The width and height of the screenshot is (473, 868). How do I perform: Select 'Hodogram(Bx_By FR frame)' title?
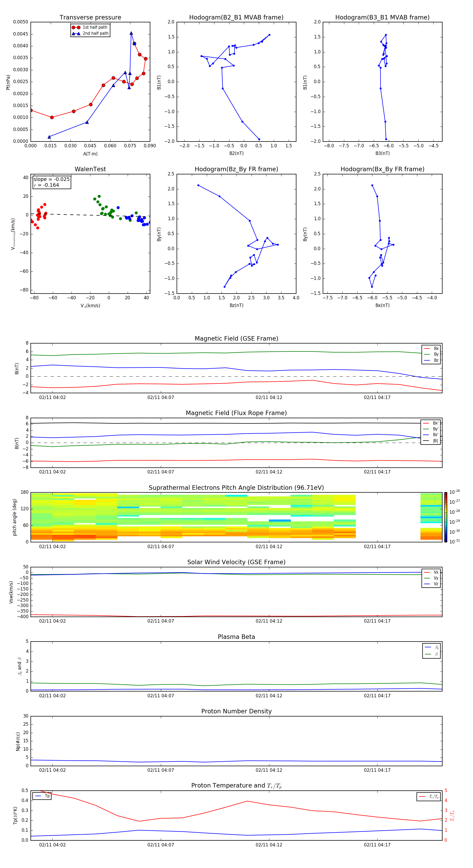click(382, 169)
